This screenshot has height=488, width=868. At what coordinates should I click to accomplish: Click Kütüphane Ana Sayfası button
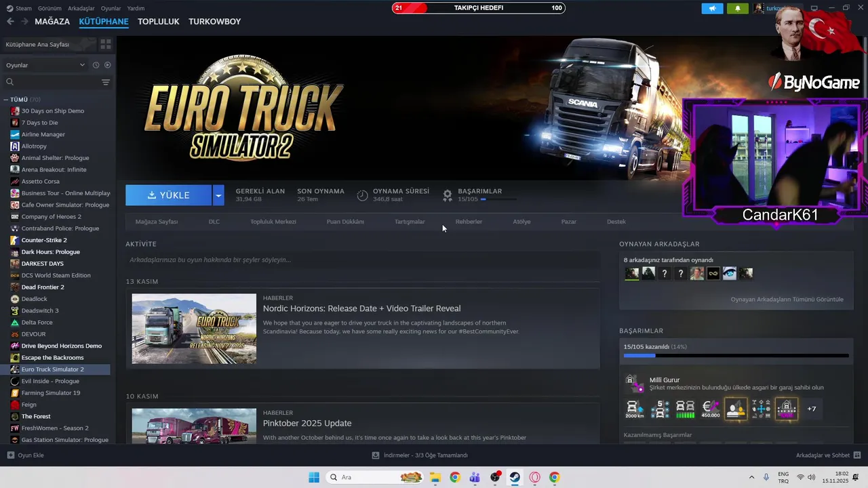click(48, 44)
